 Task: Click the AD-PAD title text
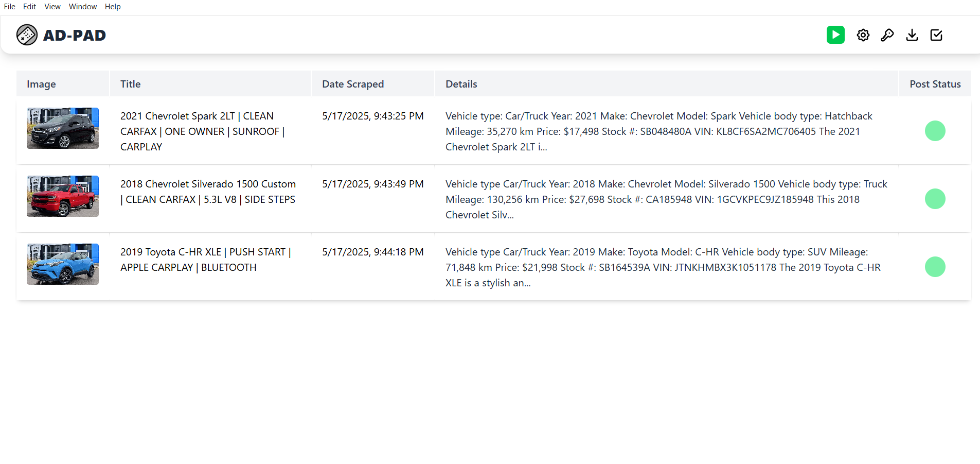coord(75,35)
